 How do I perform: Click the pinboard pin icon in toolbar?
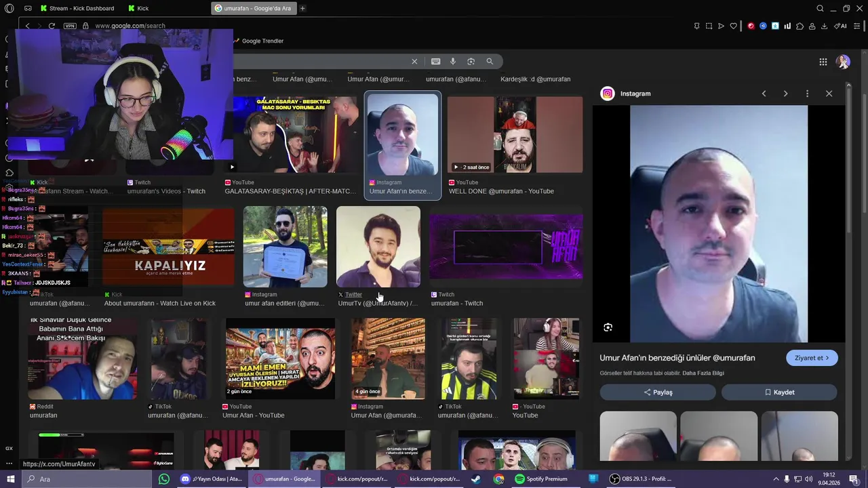pos(696,26)
